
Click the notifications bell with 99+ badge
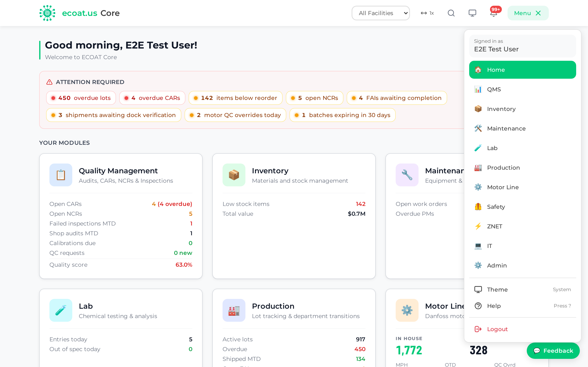click(494, 13)
